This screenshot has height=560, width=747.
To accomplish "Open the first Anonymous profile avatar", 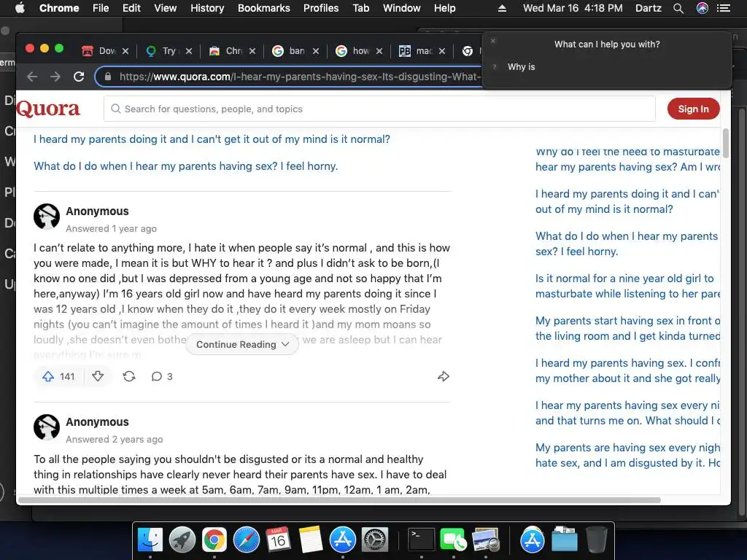I will (x=47, y=217).
